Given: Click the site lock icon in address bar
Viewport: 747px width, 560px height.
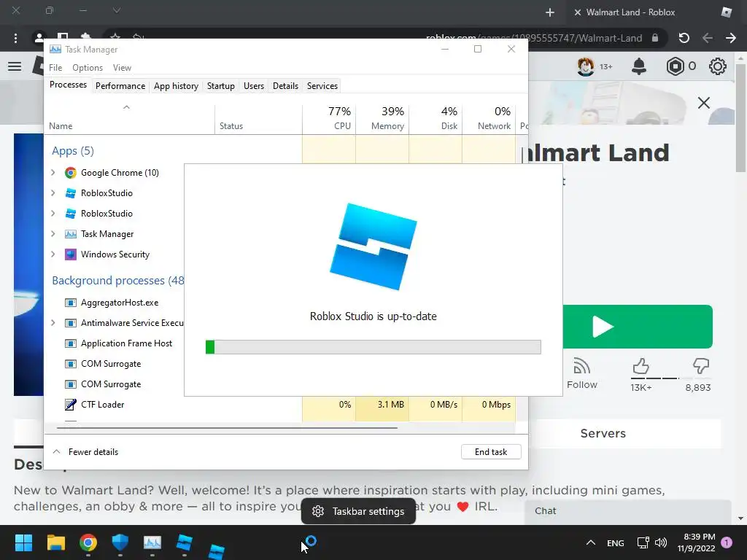Looking at the screenshot, I should pos(655,38).
